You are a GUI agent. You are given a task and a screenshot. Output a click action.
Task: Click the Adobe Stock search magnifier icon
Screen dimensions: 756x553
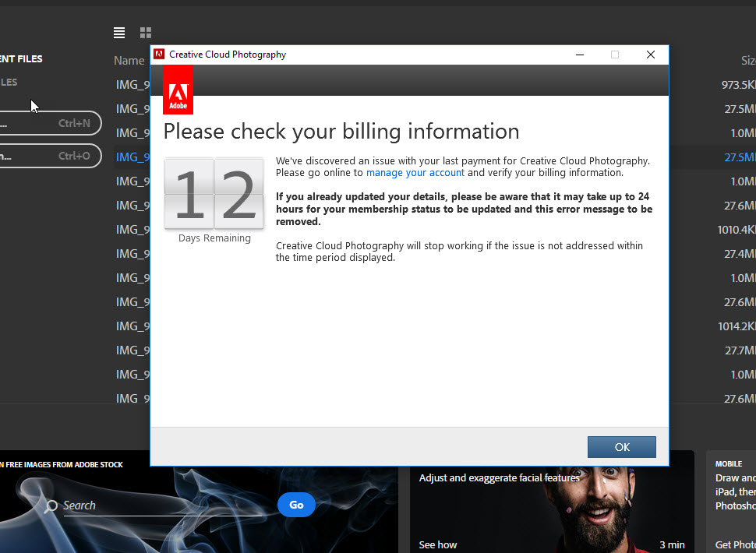pos(51,505)
